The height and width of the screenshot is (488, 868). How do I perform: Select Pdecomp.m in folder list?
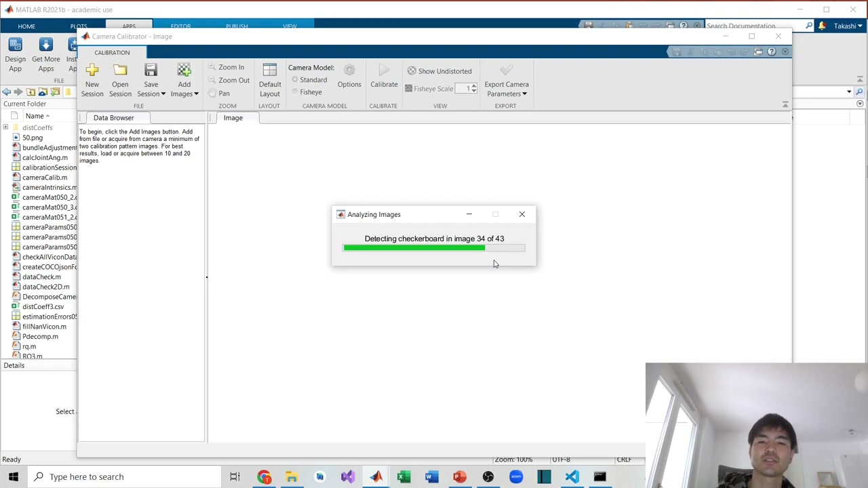(40, 336)
